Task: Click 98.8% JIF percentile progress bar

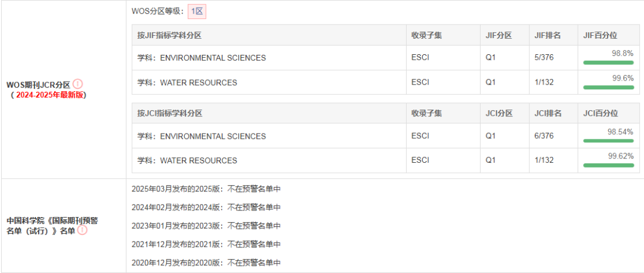Action: [x=608, y=63]
